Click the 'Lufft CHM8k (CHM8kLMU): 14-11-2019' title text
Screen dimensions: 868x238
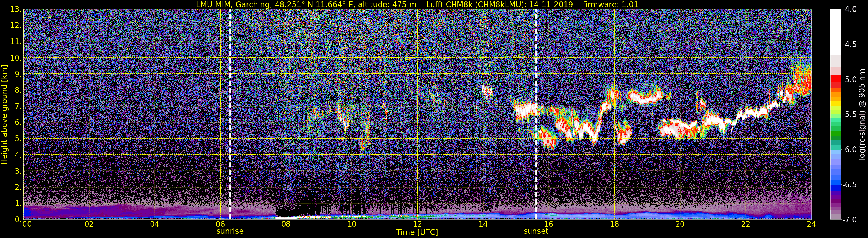tap(500, 4)
